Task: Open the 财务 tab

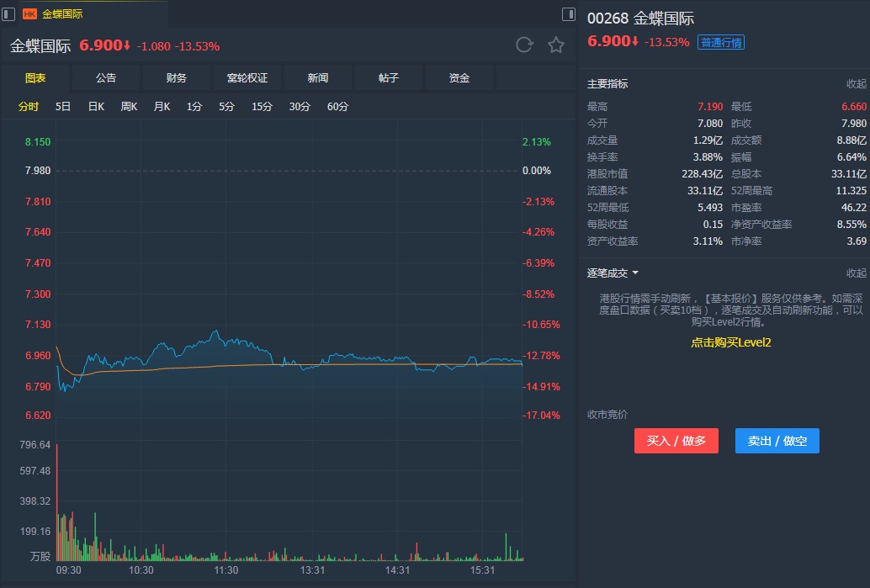Action: [x=177, y=78]
